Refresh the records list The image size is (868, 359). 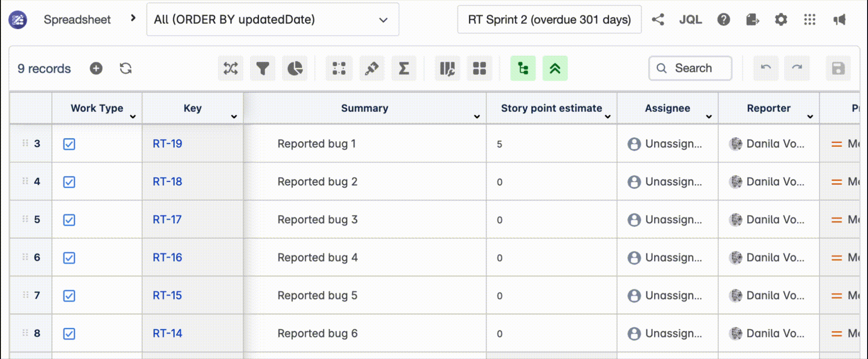[x=126, y=68]
